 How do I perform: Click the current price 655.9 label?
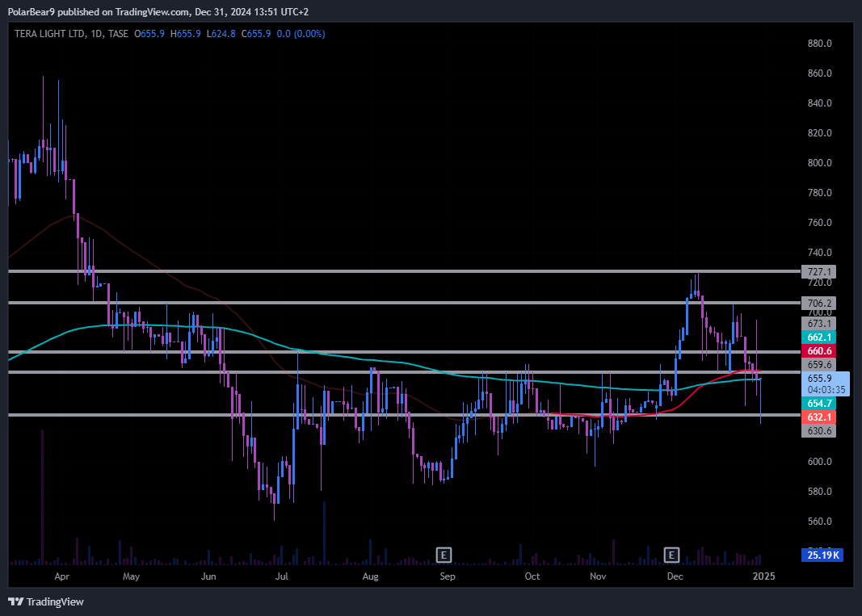pyautogui.click(x=825, y=384)
